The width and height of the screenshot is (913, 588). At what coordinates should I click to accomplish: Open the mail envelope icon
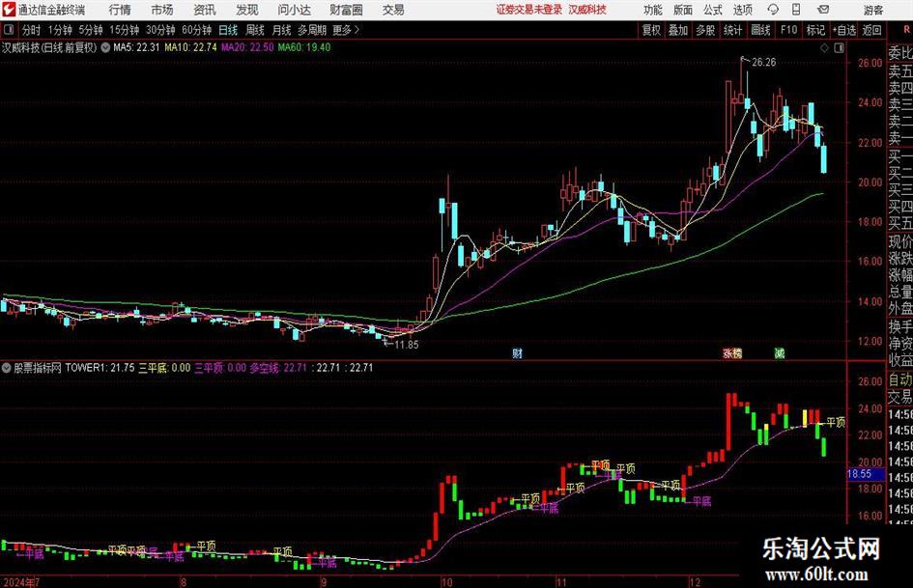[x=823, y=10]
